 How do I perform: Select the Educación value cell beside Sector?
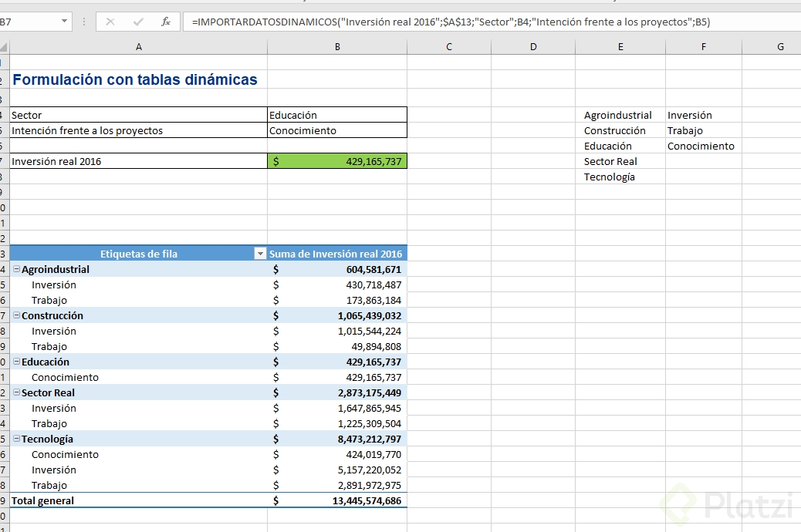337,115
